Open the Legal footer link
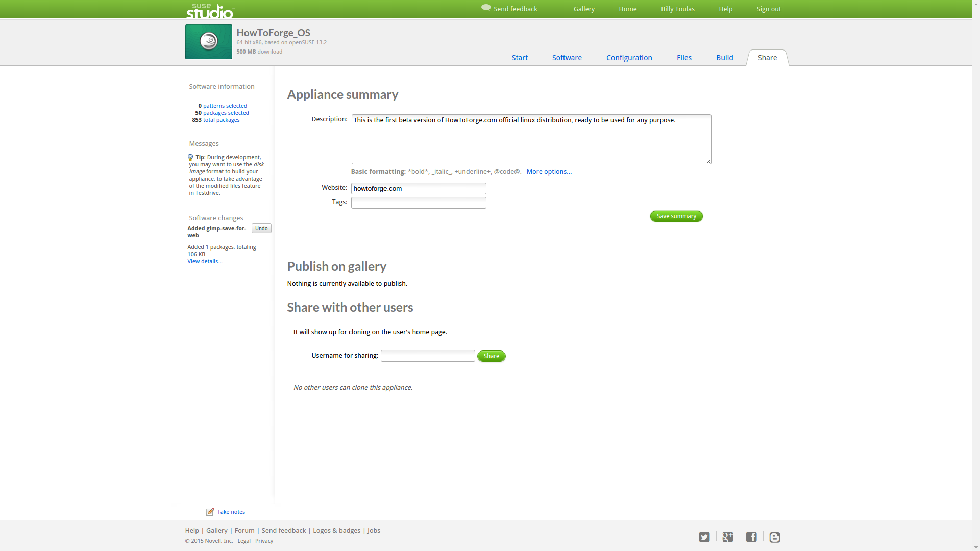Image resolution: width=980 pixels, height=551 pixels. (244, 541)
